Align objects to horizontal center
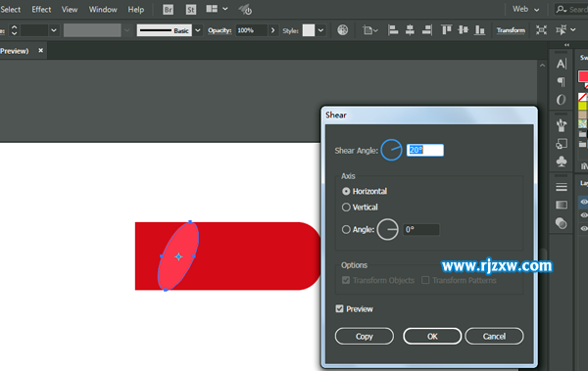 point(410,30)
